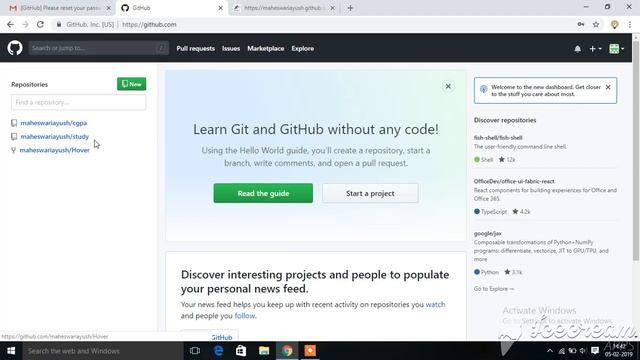Screen dimensions: 640x360
Task: Open Explore in navigation
Action: [303, 48]
